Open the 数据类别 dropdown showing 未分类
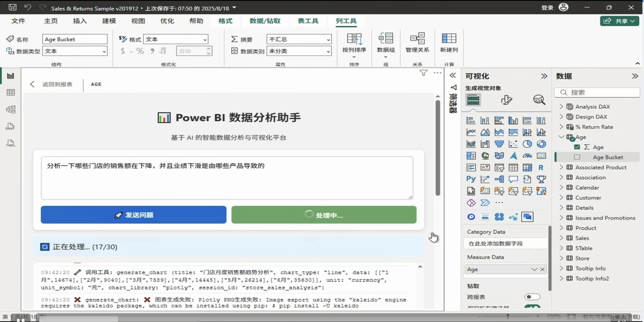 pos(299,51)
